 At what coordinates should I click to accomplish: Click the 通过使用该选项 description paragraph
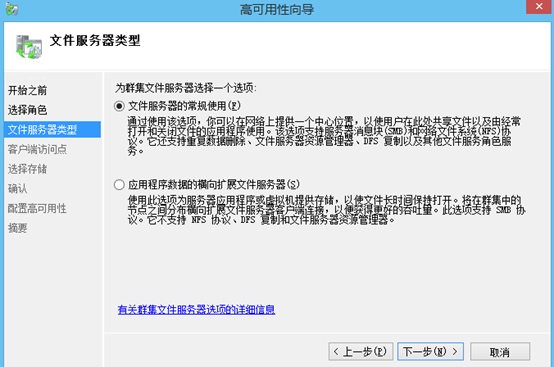pyautogui.click(x=324, y=136)
